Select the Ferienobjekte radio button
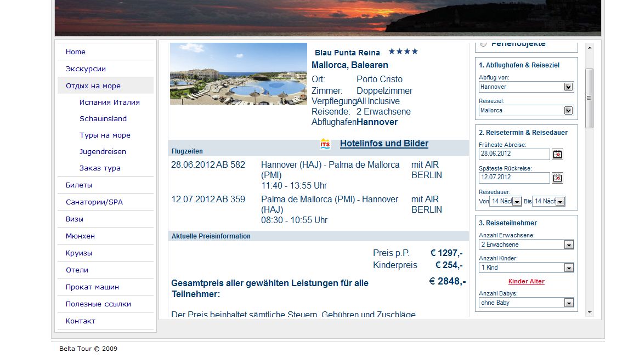The height and width of the screenshot is (364, 628). coord(483,44)
